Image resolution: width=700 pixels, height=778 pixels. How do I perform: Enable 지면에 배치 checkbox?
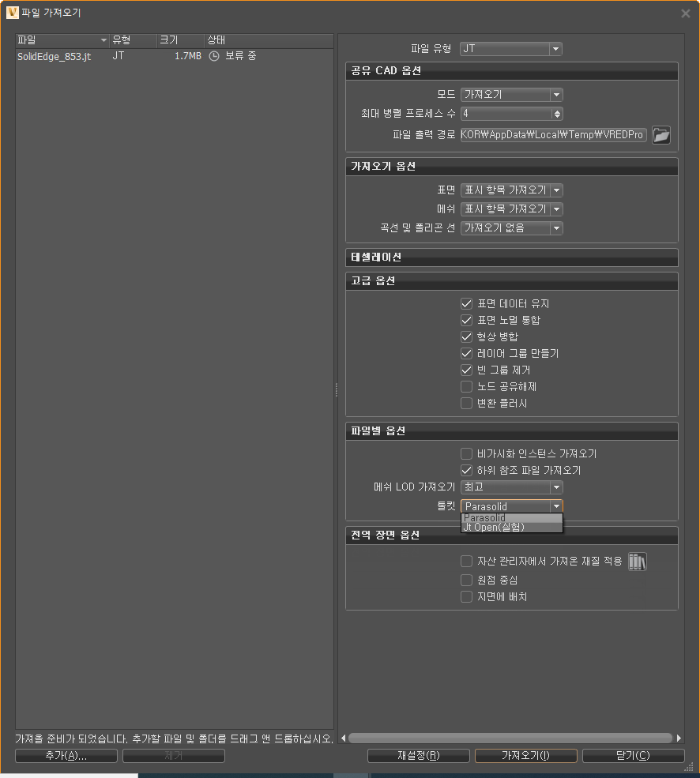pyautogui.click(x=466, y=597)
